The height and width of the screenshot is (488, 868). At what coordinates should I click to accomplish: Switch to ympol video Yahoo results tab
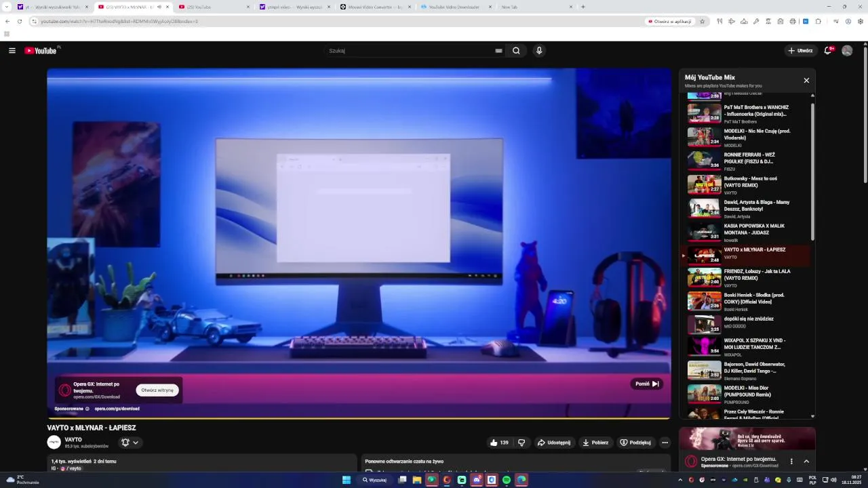pos(295,7)
